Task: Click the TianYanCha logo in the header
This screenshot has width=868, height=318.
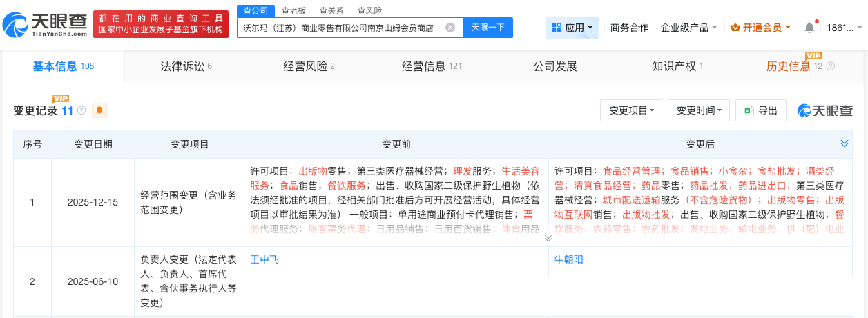Action: [45, 25]
